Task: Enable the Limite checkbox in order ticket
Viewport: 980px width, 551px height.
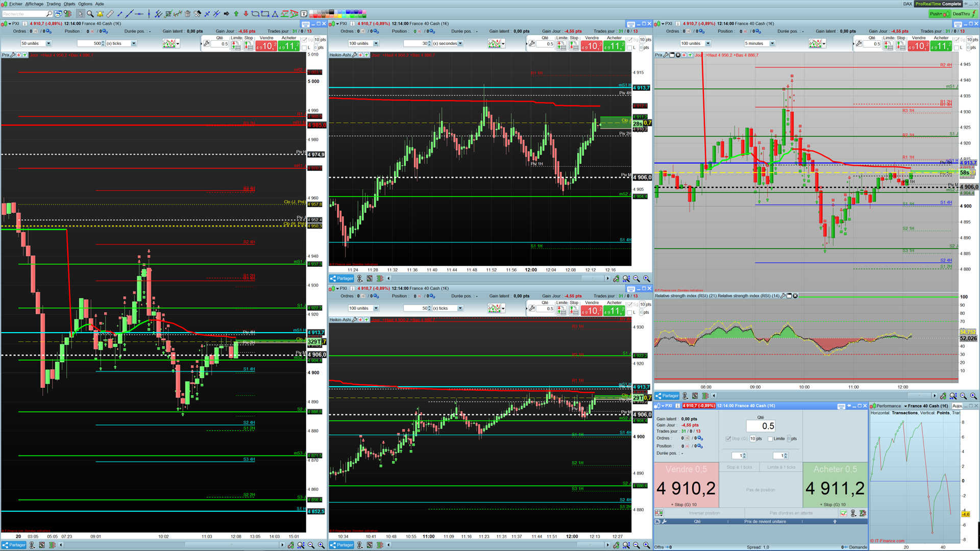Action: [770, 439]
